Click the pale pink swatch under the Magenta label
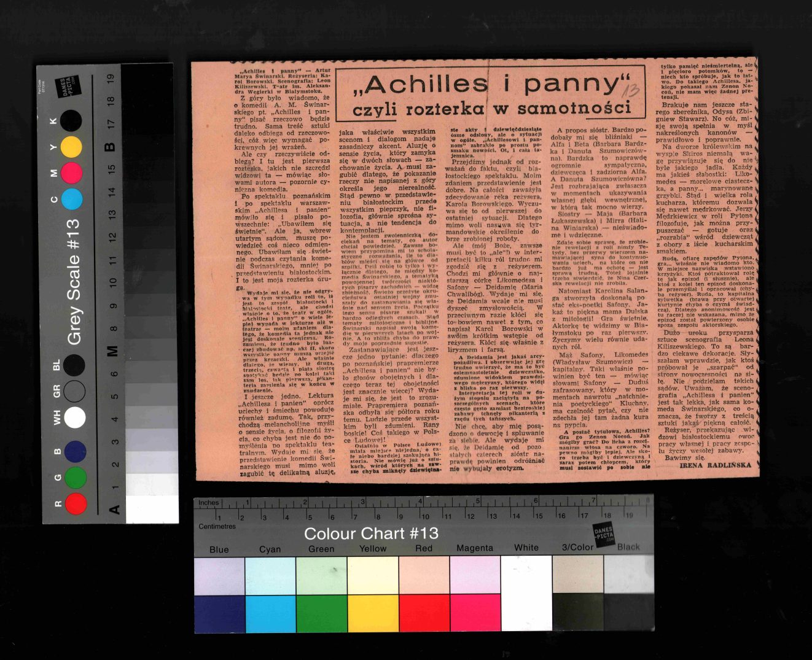Viewport: 812px width, 660px height. coord(475,575)
